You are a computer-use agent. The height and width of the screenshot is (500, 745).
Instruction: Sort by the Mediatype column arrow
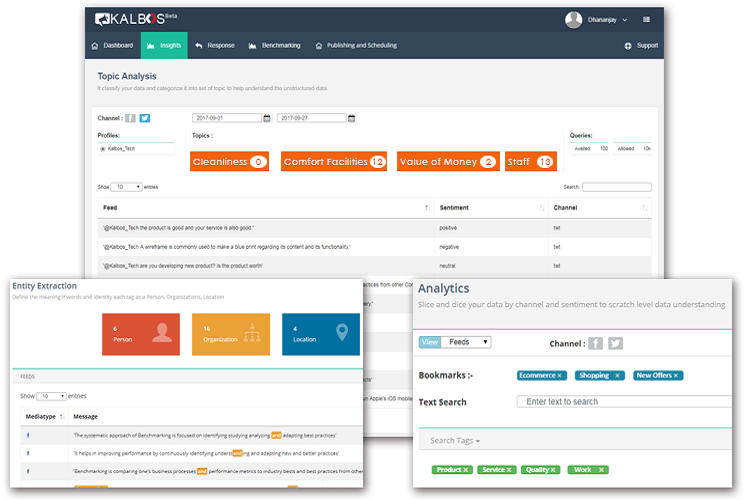pos(62,417)
